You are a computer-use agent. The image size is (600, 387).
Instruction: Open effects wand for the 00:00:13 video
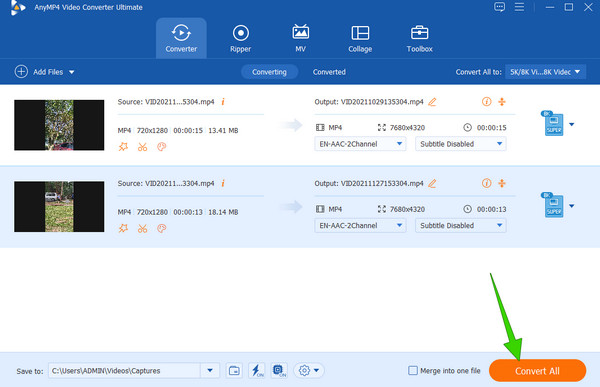click(123, 229)
